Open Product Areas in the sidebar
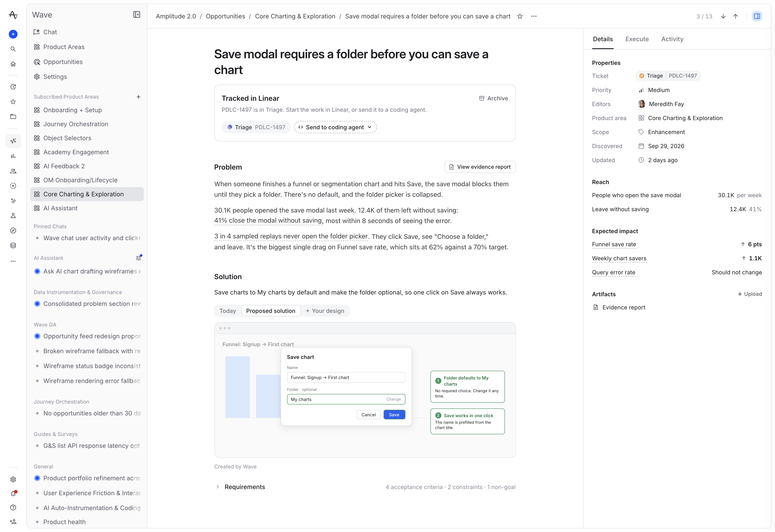Screen dimensions: 775x532 (87, 47)
